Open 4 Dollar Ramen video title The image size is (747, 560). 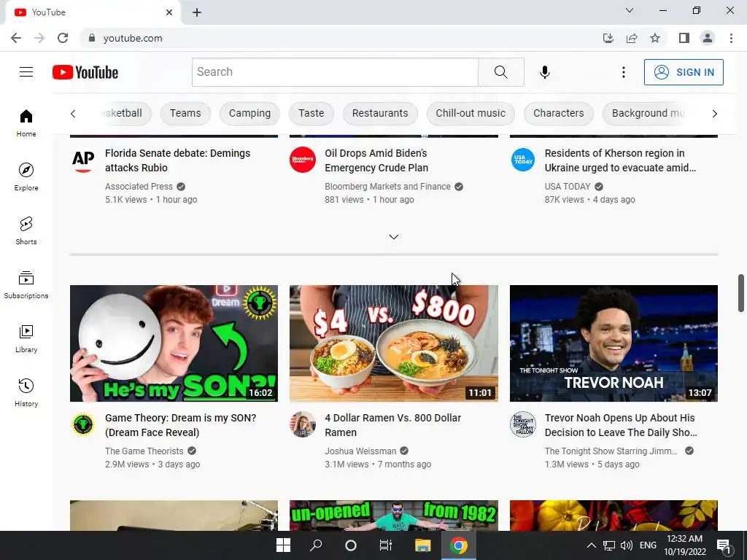pyautogui.click(x=393, y=425)
